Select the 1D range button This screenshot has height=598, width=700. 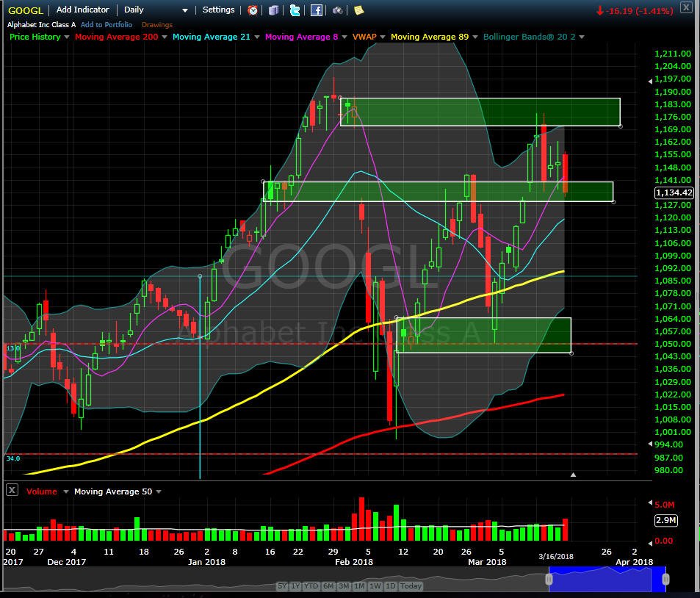click(390, 586)
